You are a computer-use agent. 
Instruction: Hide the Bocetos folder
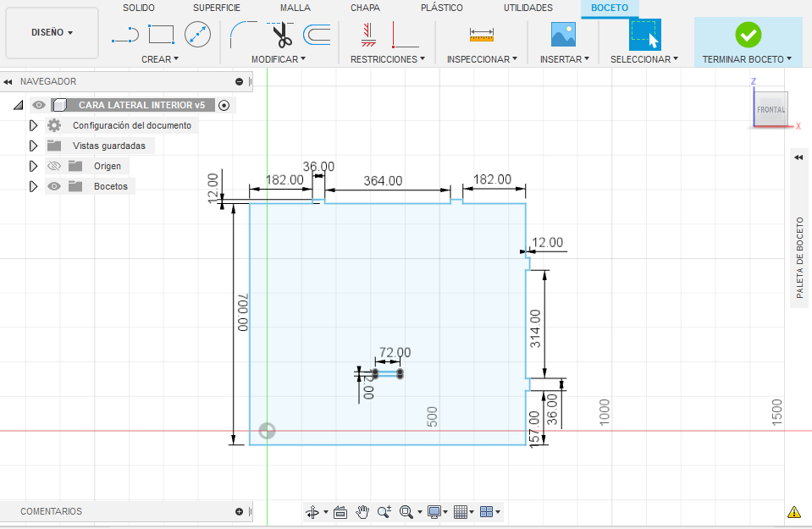[x=54, y=186]
